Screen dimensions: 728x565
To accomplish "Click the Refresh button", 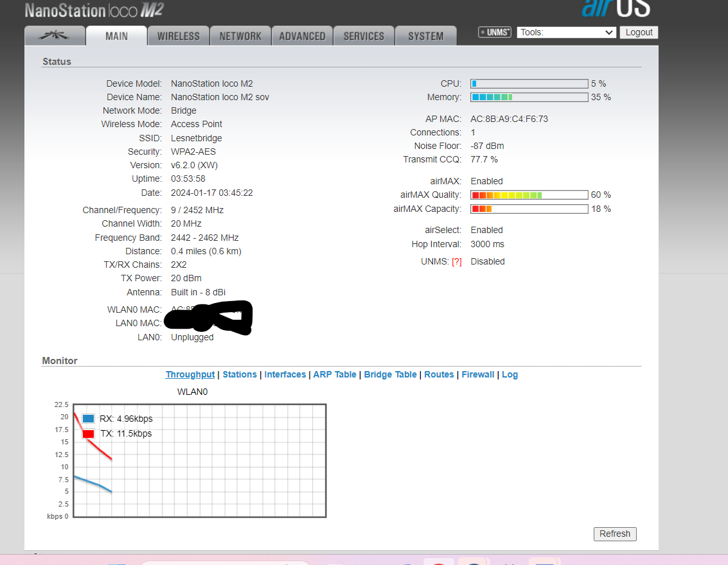I will (x=615, y=534).
